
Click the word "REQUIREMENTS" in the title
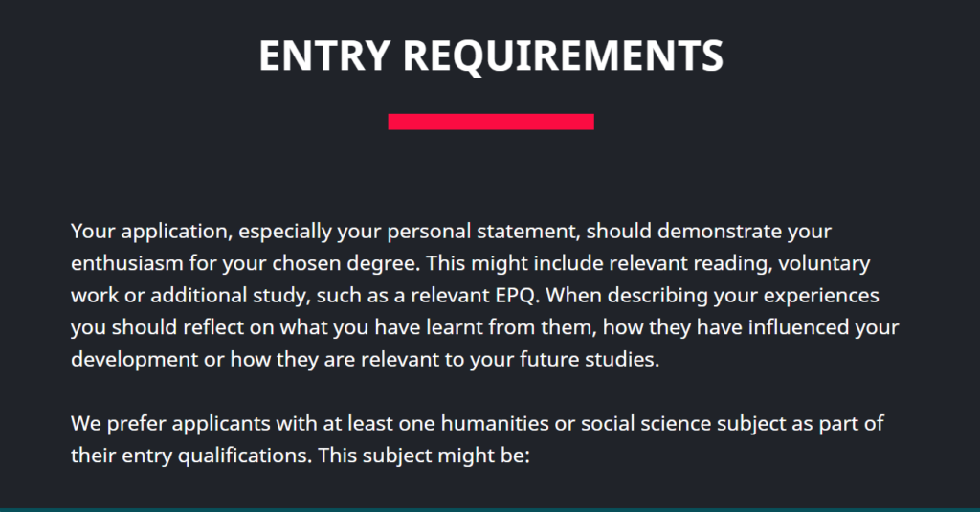[563, 56]
